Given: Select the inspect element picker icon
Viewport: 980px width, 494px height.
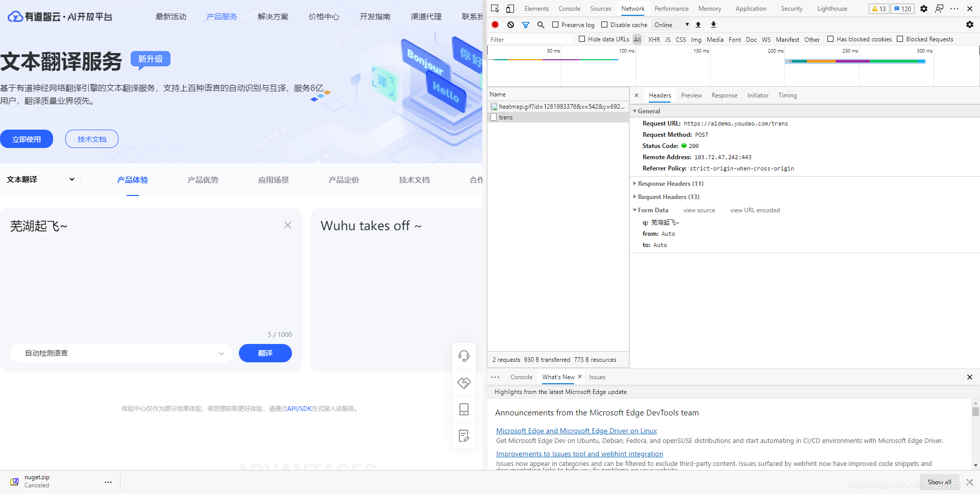Looking at the screenshot, I should [495, 9].
